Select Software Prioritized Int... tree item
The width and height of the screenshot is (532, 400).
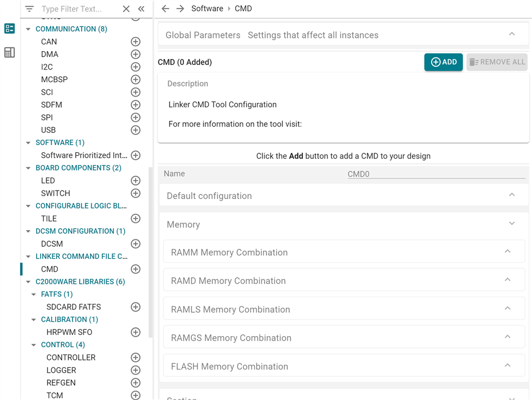point(84,155)
